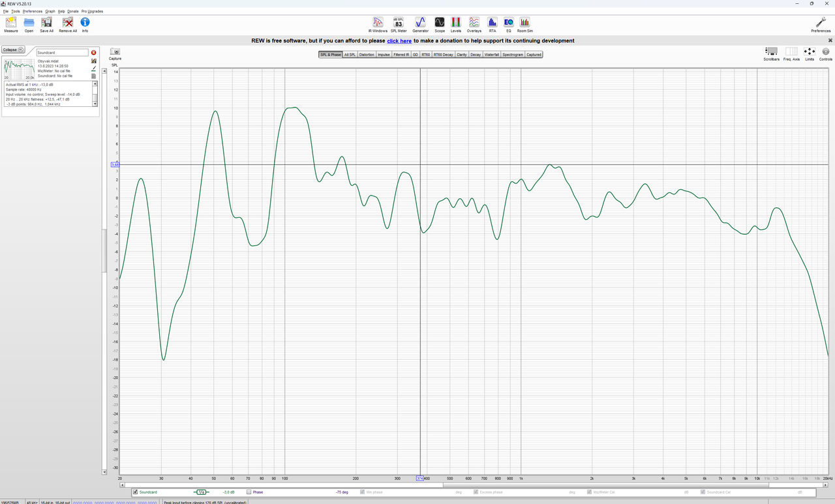
Task: Switch to the Spectrogram tab
Action: (513, 55)
